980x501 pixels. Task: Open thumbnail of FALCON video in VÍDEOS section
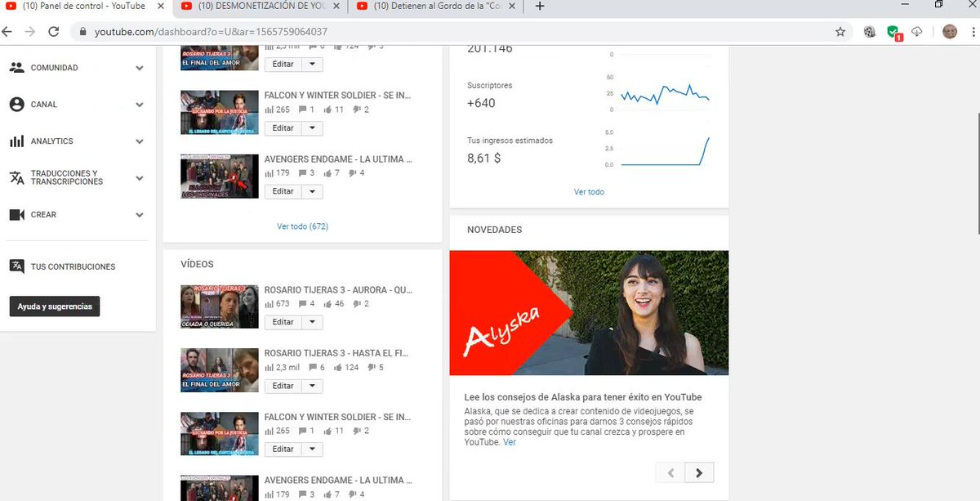[x=220, y=433]
